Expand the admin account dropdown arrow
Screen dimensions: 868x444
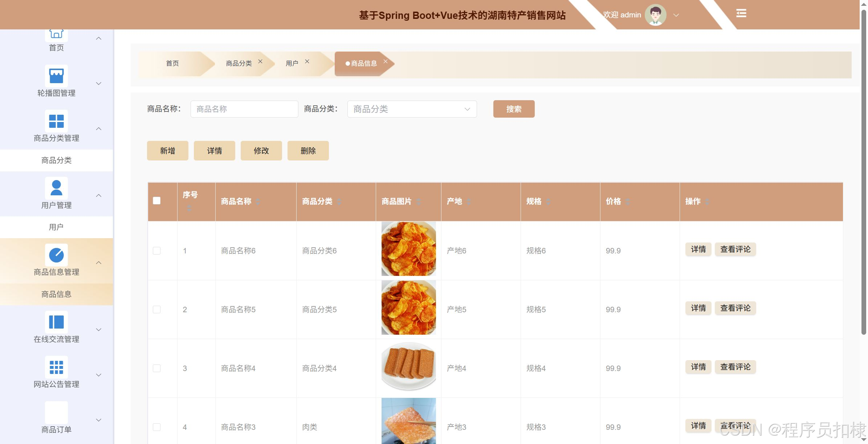coord(676,15)
